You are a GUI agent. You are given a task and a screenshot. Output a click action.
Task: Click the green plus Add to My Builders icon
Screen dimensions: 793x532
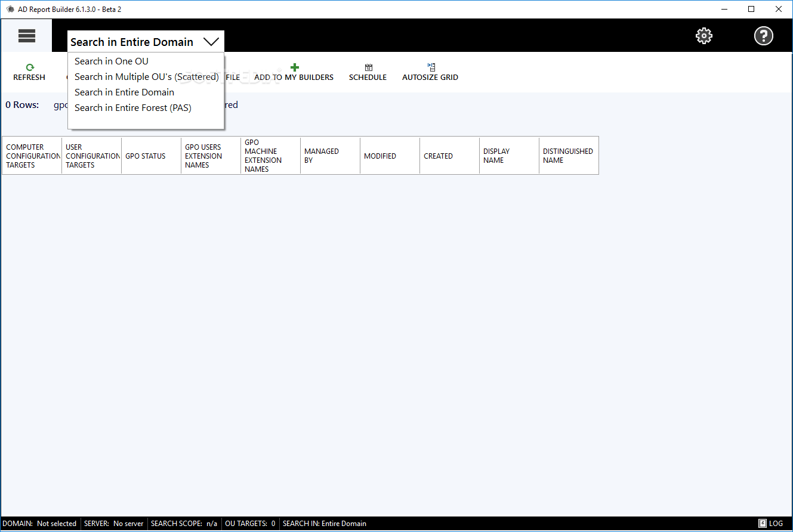(x=294, y=67)
